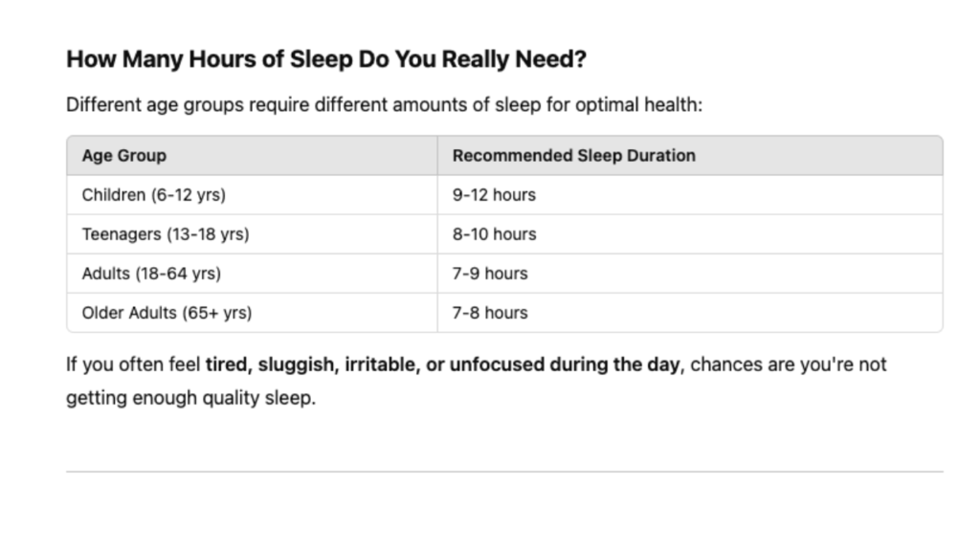Image resolution: width=980 pixels, height=551 pixels.
Task: Click the 'Teenagers (13-18 yrs)' cell
Action: 252,234
